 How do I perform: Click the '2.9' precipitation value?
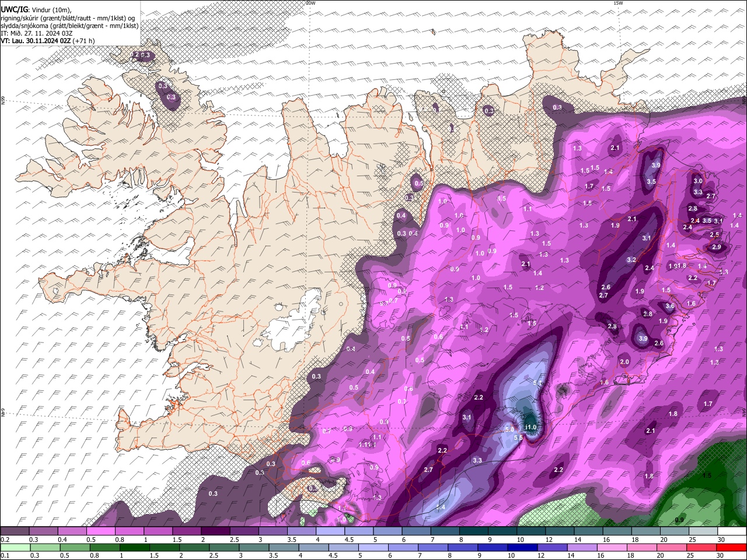click(x=717, y=247)
